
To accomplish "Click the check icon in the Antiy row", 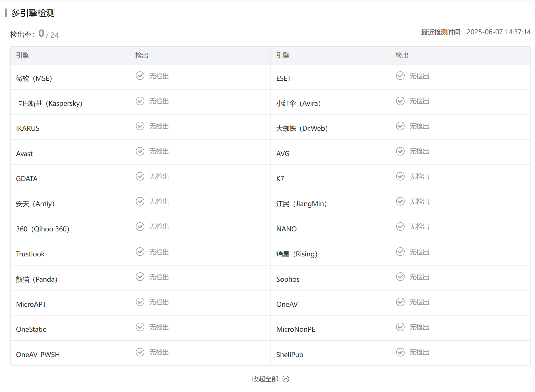I will point(140,201).
